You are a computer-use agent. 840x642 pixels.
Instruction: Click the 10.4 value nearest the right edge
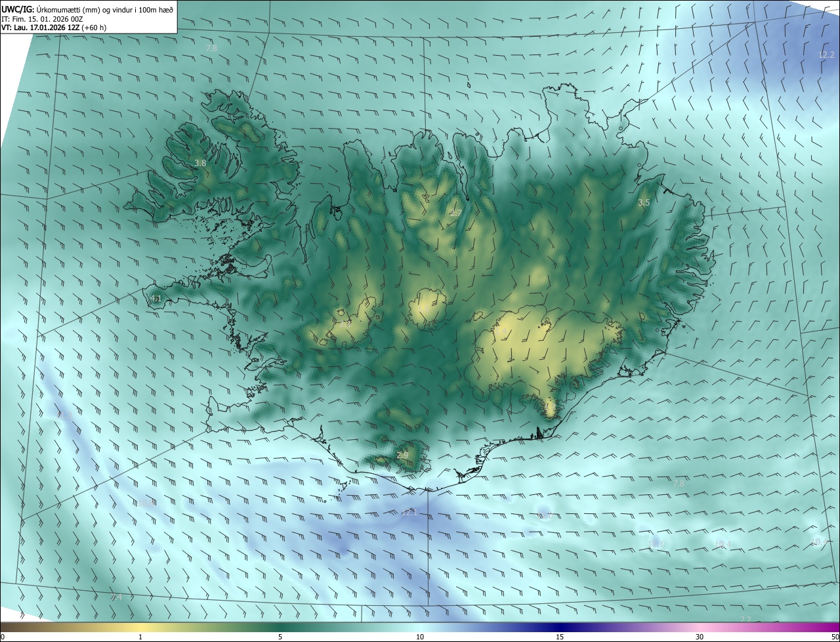818,542
